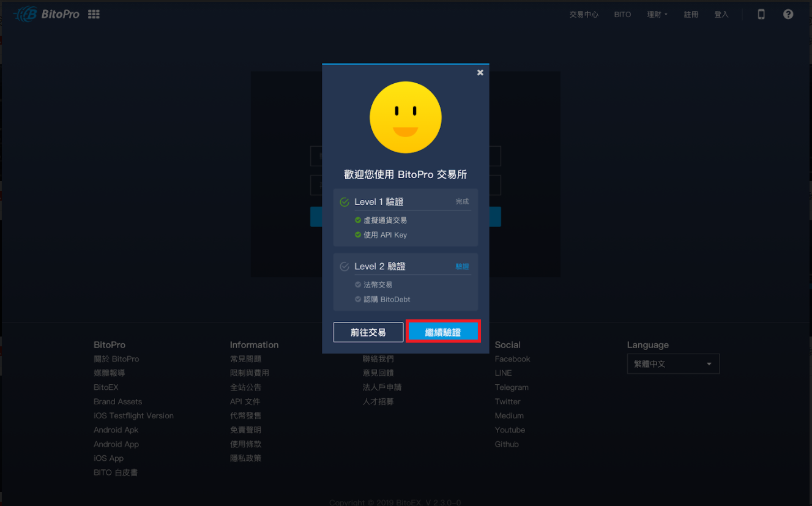Screen dimensions: 812x506
Task: Open the Twitter social link
Action: (x=507, y=401)
